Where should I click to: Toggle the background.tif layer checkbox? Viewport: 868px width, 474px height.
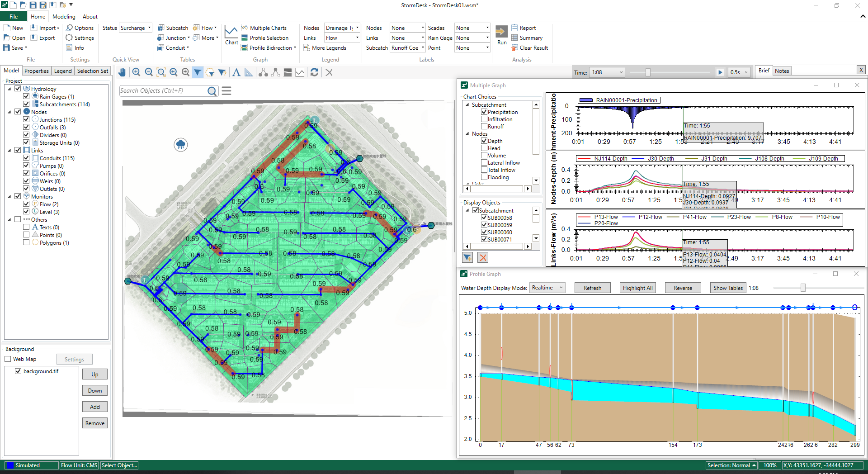[18, 371]
